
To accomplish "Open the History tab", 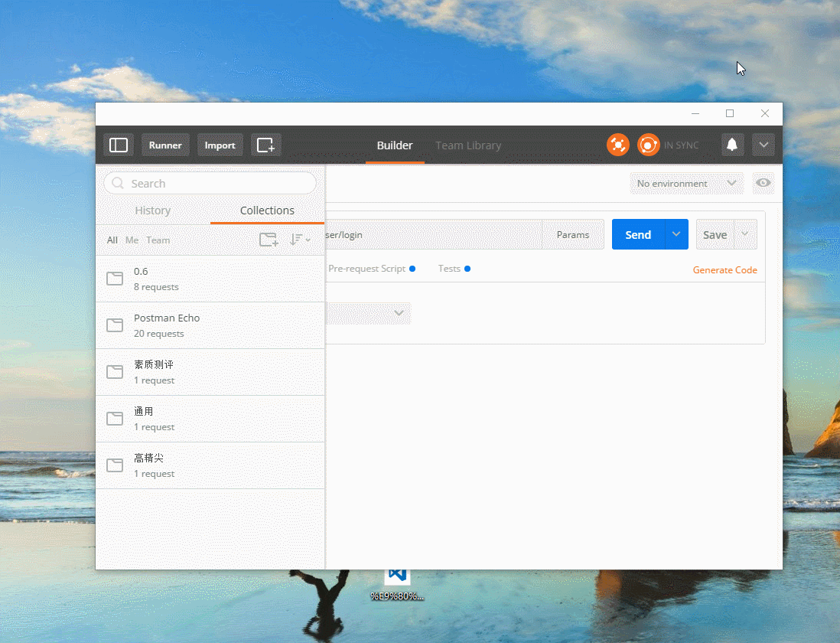I will click(x=153, y=211).
